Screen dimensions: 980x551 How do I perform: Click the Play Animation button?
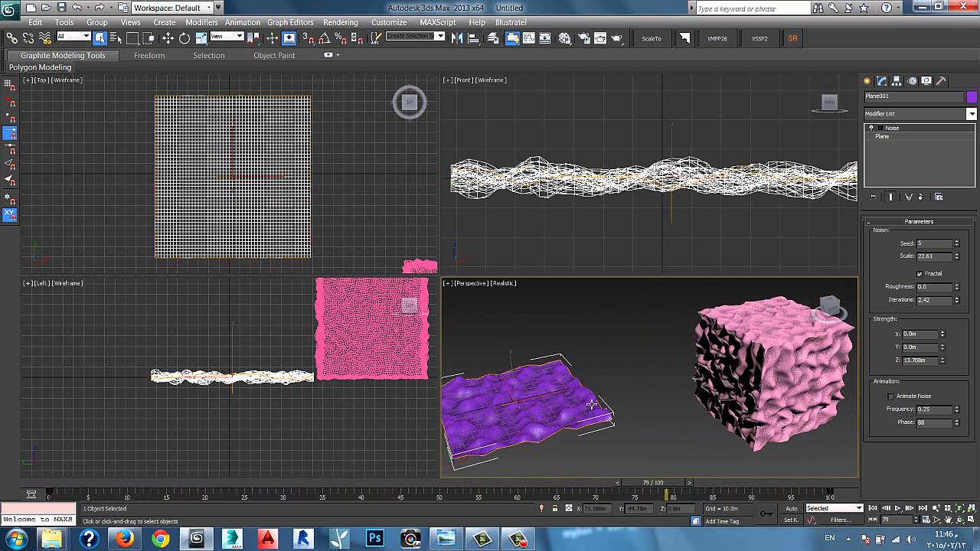click(898, 508)
